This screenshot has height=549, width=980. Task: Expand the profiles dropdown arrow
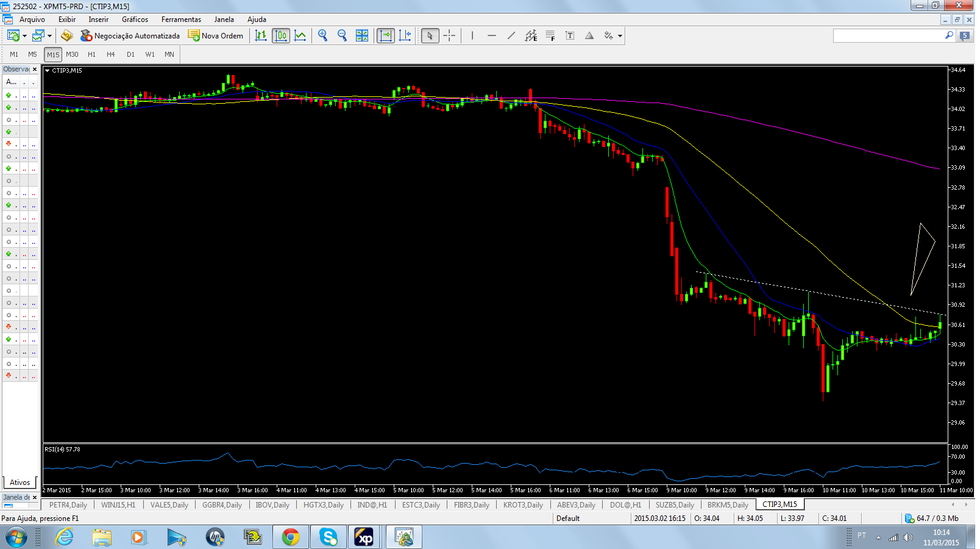[x=49, y=36]
